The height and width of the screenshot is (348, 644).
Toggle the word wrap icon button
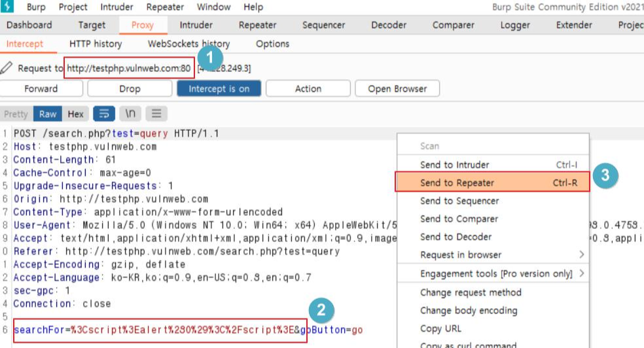coord(104,114)
